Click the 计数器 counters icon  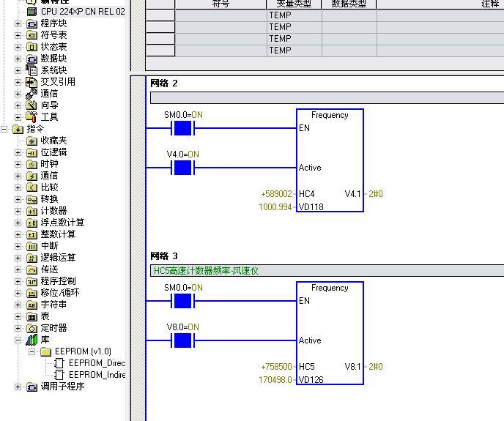31,211
